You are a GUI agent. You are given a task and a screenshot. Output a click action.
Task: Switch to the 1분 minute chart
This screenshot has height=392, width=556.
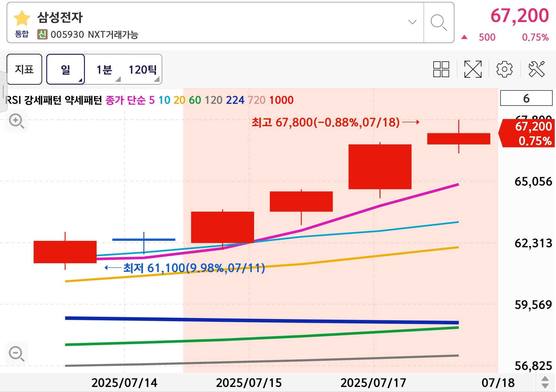[104, 70]
